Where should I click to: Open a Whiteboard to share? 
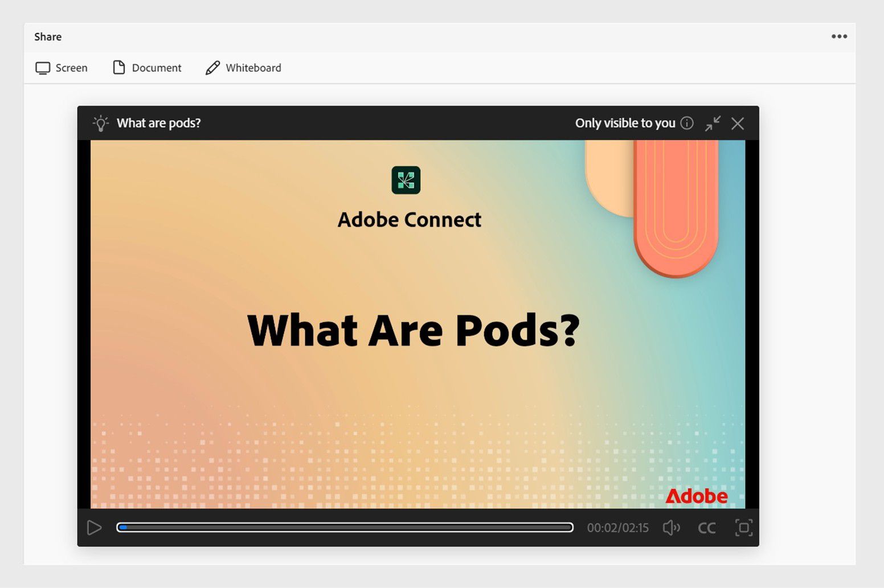pyautogui.click(x=243, y=68)
